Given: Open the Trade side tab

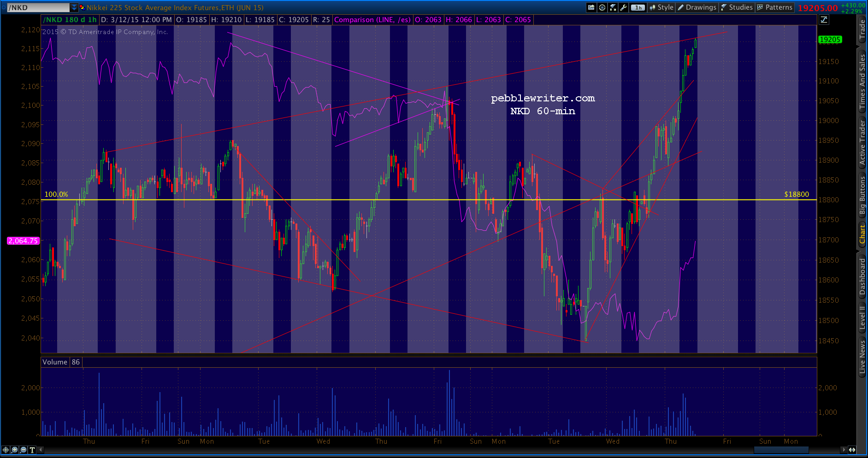Looking at the screenshot, I should [862, 29].
